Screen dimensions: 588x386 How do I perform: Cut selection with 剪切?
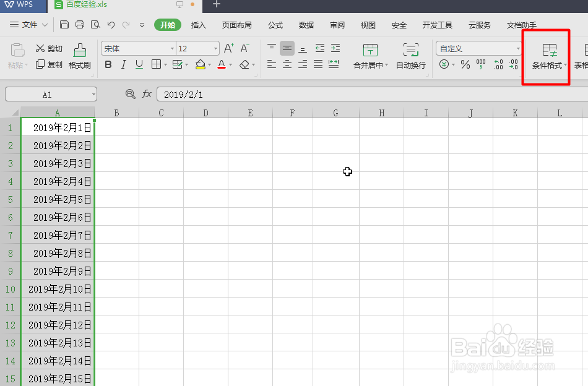tap(49, 48)
